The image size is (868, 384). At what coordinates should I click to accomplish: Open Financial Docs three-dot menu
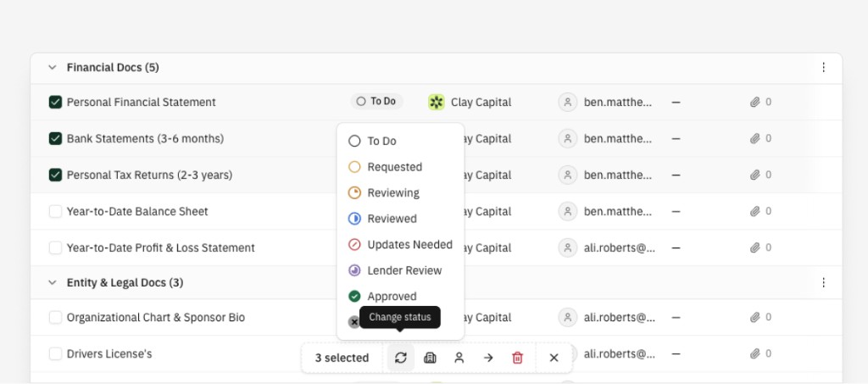[824, 68]
